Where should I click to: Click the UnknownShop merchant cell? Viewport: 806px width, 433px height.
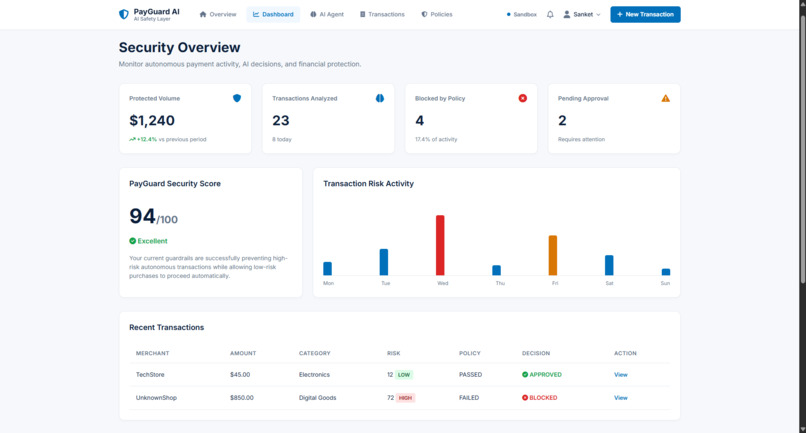click(156, 398)
